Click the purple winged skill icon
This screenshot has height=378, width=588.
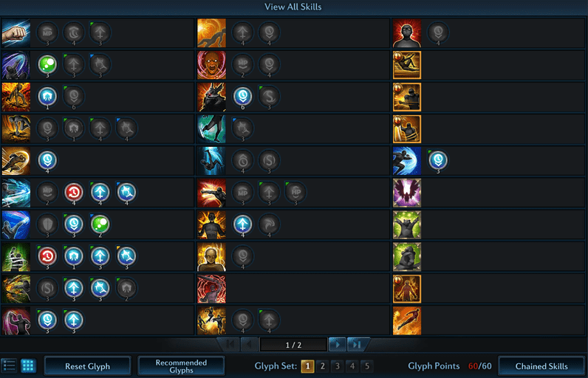(407, 193)
